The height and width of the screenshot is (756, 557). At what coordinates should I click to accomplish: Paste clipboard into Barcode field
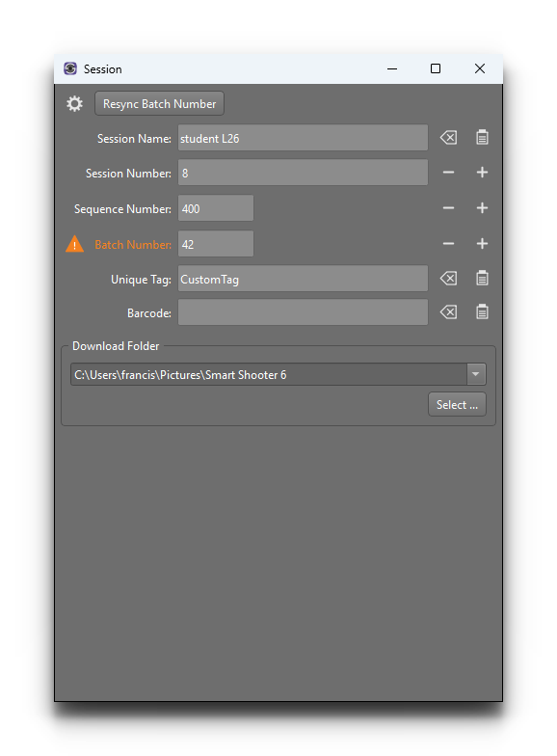[x=482, y=312]
